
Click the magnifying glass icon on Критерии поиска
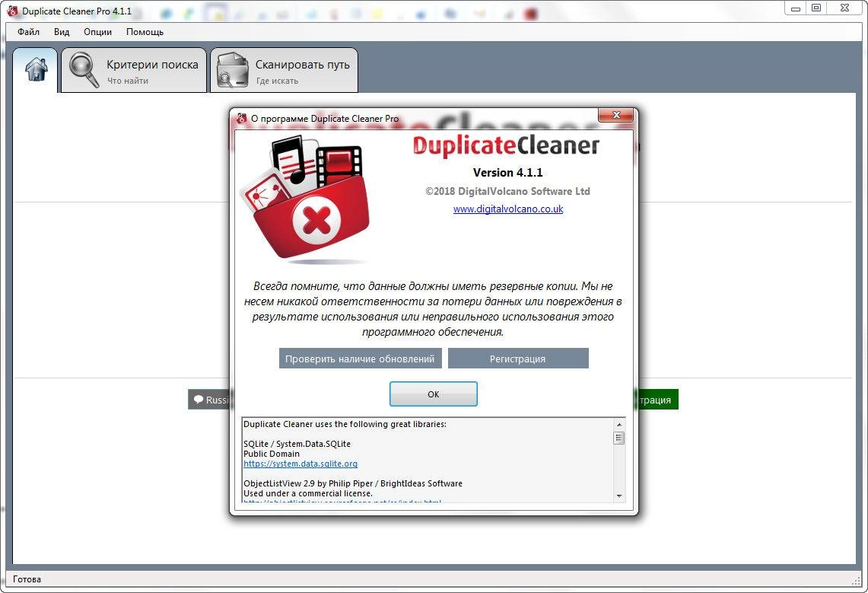click(84, 70)
